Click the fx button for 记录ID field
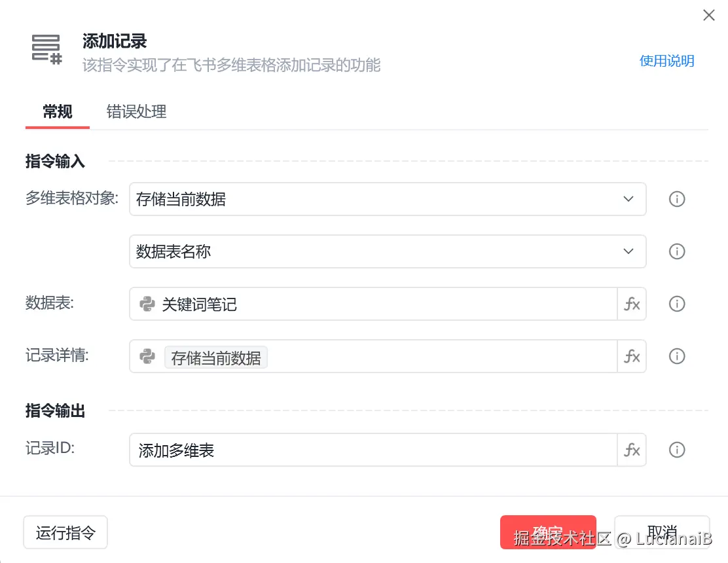The image size is (728, 563). point(632,450)
